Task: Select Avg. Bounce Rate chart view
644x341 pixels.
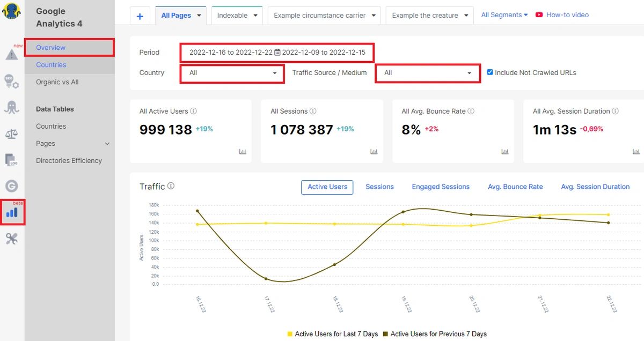Action: click(x=515, y=187)
